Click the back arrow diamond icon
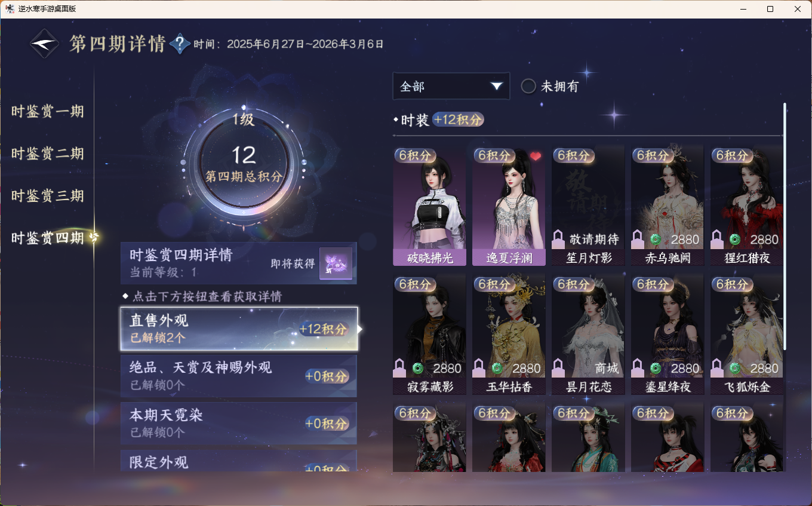Viewport: 812px width, 506px height. 45,44
